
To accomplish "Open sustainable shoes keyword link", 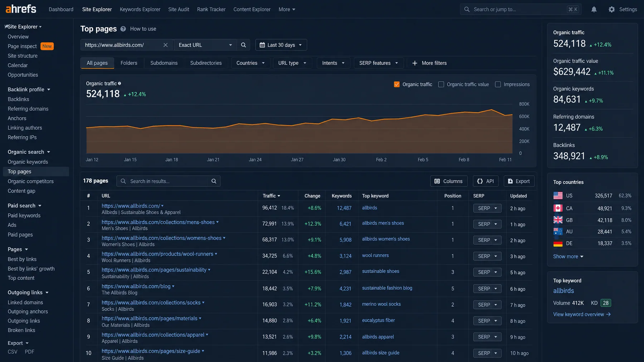I will 380,271.
